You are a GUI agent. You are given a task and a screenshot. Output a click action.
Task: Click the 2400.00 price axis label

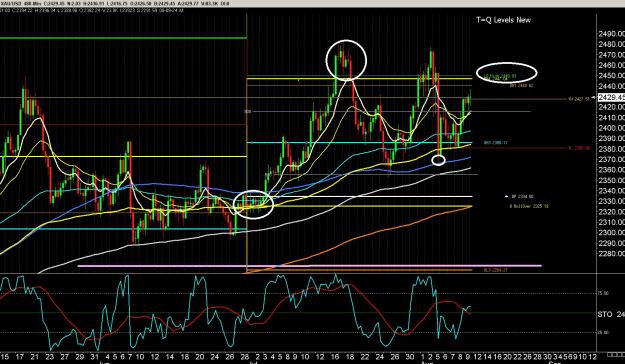coord(611,128)
